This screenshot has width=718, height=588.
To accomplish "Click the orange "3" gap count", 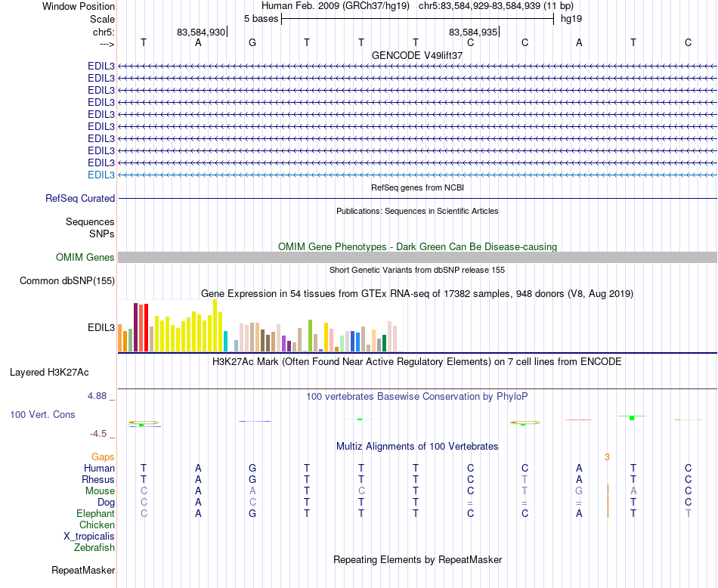I will pyautogui.click(x=607, y=457).
